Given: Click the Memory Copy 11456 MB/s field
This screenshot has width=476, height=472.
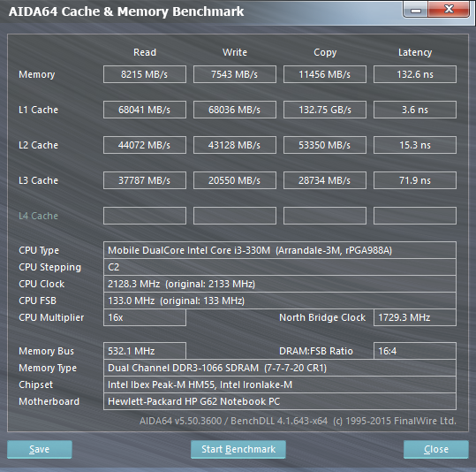Looking at the screenshot, I should pyautogui.click(x=325, y=74).
